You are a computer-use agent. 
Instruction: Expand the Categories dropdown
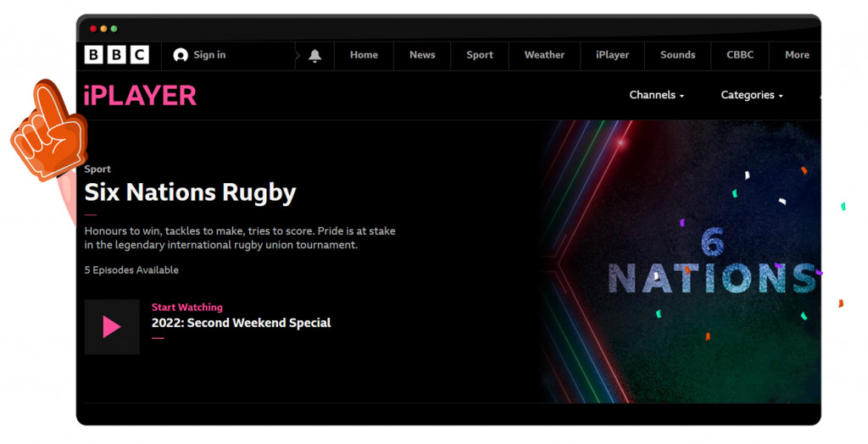[x=752, y=95]
